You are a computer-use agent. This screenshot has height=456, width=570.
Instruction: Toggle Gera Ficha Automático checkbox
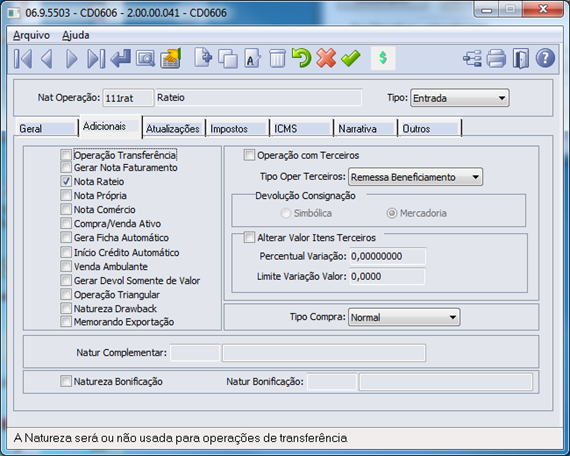click(66, 237)
